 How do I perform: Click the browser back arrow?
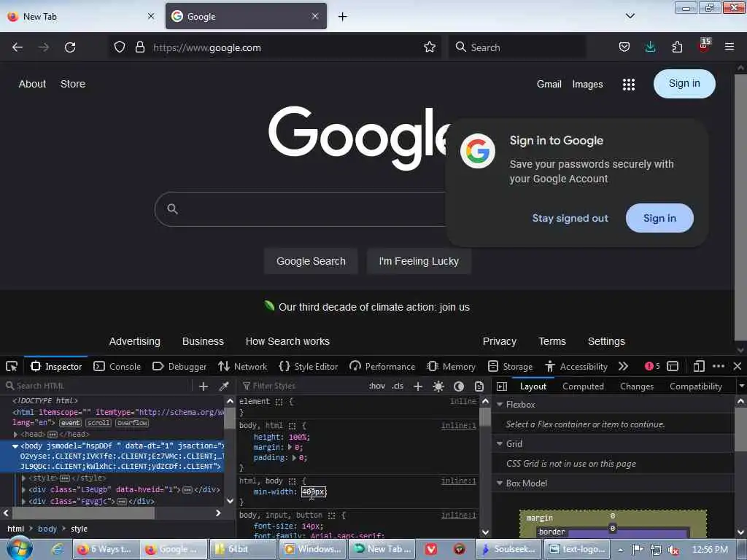click(18, 47)
